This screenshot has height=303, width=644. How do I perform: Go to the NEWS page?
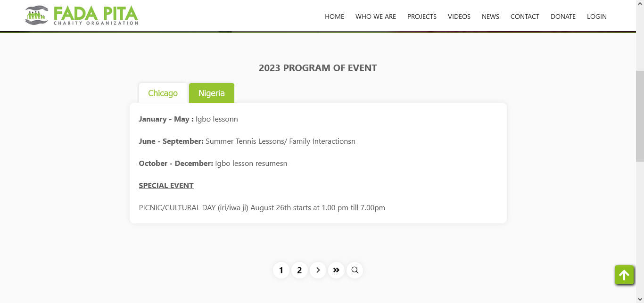[x=490, y=16]
